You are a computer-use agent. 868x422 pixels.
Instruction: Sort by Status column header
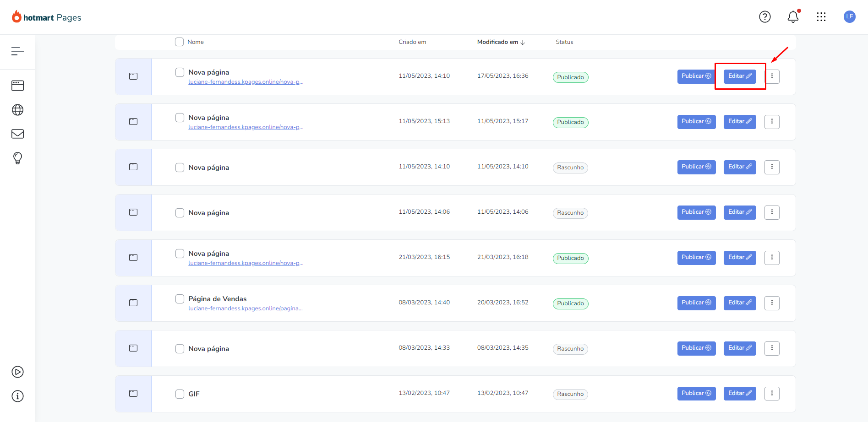coord(564,42)
